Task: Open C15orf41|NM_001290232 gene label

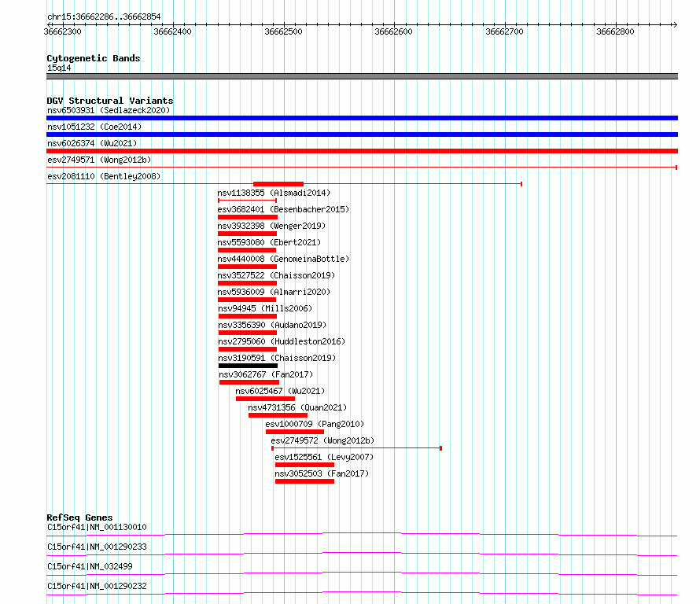Action: [97, 586]
